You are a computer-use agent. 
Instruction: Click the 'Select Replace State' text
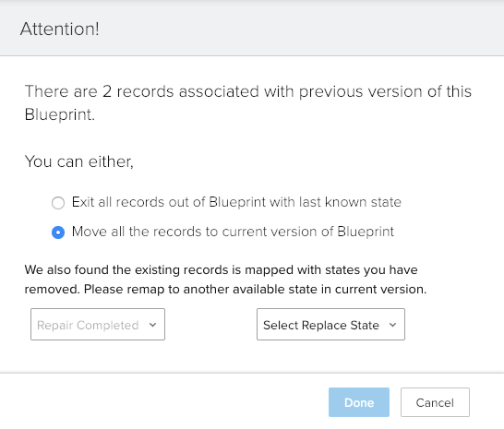(321, 325)
